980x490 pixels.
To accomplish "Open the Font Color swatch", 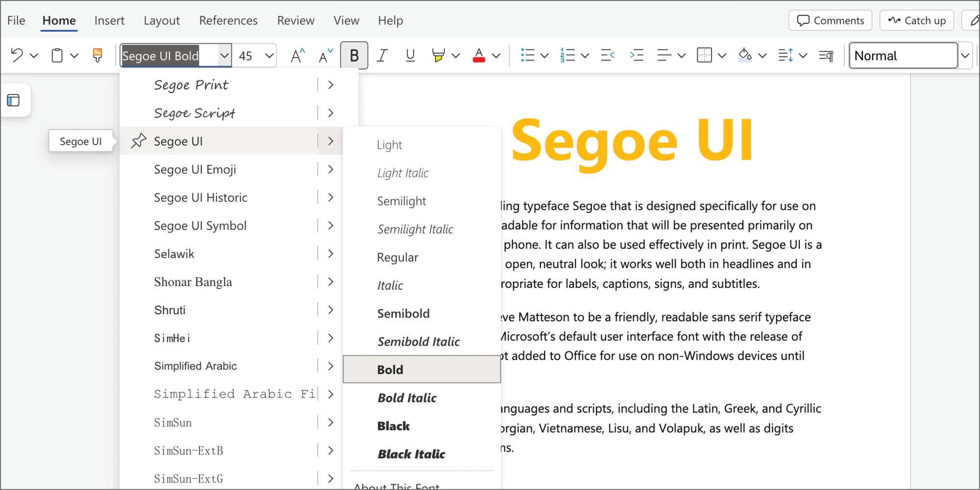I will (x=479, y=55).
